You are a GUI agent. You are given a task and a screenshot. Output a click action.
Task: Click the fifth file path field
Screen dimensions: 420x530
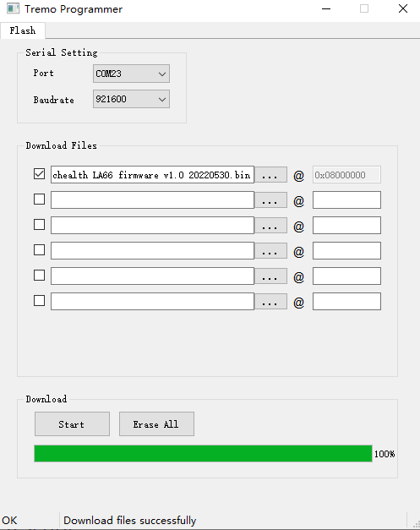click(152, 276)
